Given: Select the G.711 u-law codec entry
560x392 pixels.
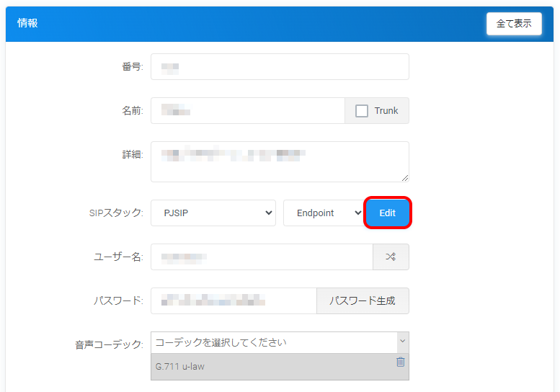Looking at the screenshot, I should tap(267, 367).
